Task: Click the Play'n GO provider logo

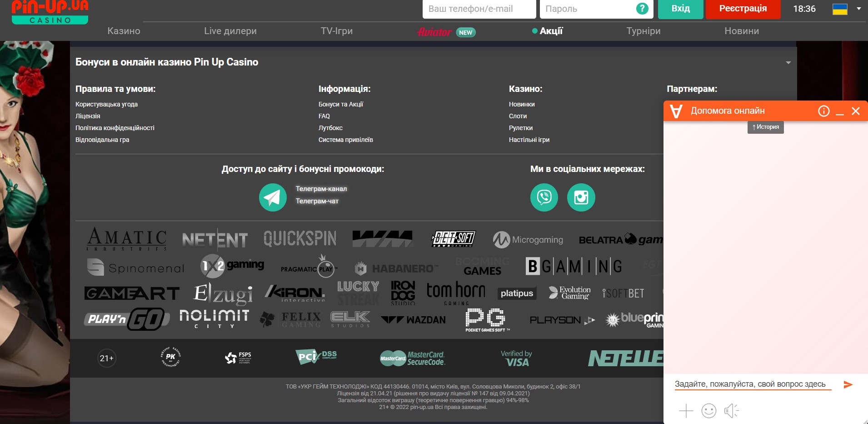Action: point(127,319)
